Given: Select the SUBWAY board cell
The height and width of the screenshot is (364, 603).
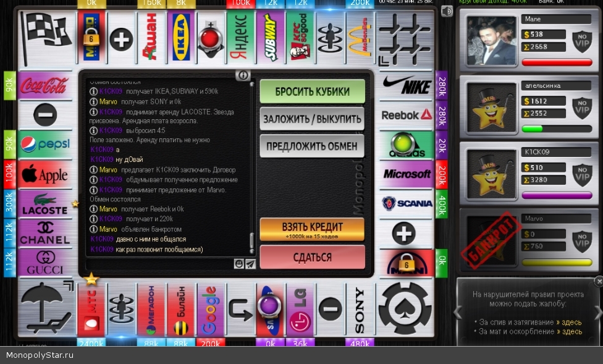Looking at the screenshot, I should 271,37.
